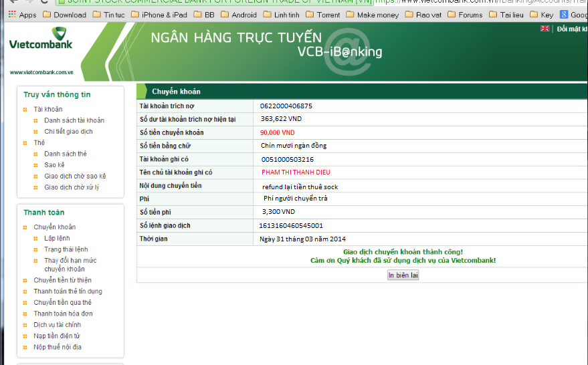Open Dịch vụ tài chính
Image resolution: width=588 pixels, height=365 pixels.
[58, 324]
